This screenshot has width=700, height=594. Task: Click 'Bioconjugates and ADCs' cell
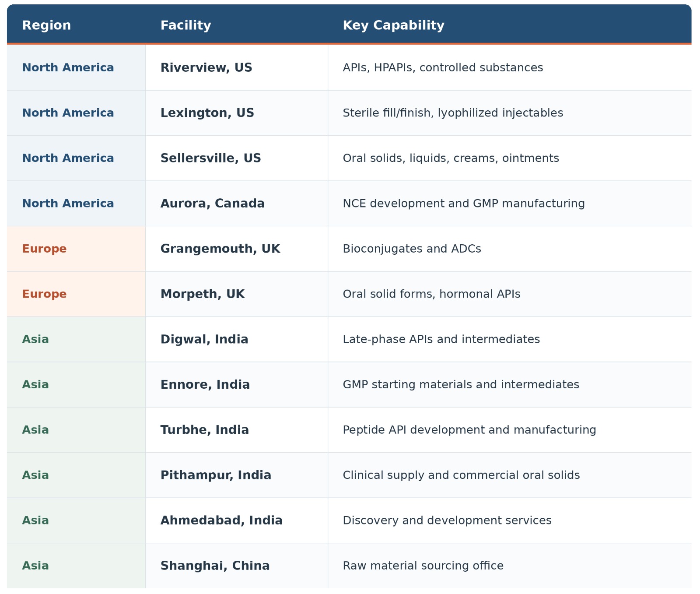pos(510,249)
